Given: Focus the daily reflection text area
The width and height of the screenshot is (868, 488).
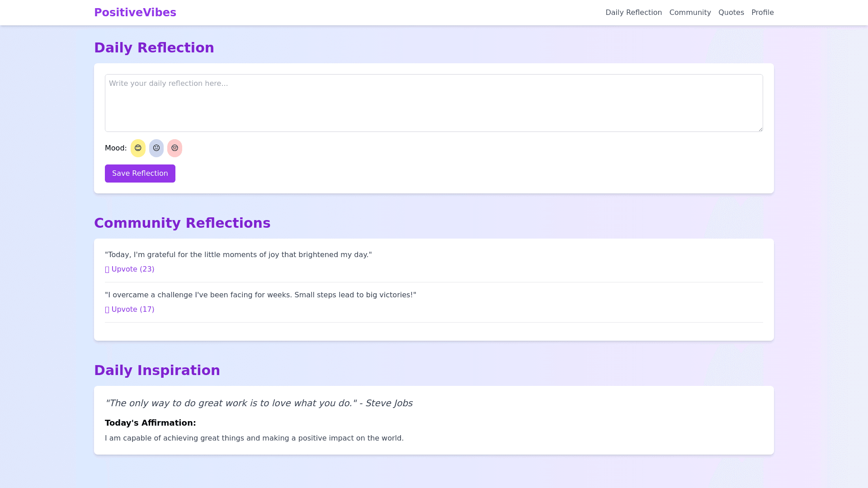Looking at the screenshot, I should [433, 103].
